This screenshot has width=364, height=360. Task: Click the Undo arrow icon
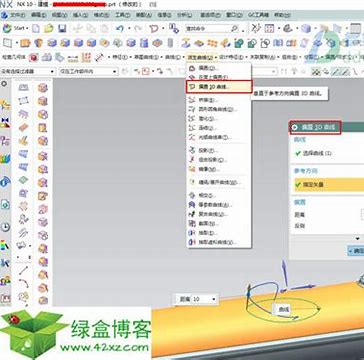pos(120,29)
